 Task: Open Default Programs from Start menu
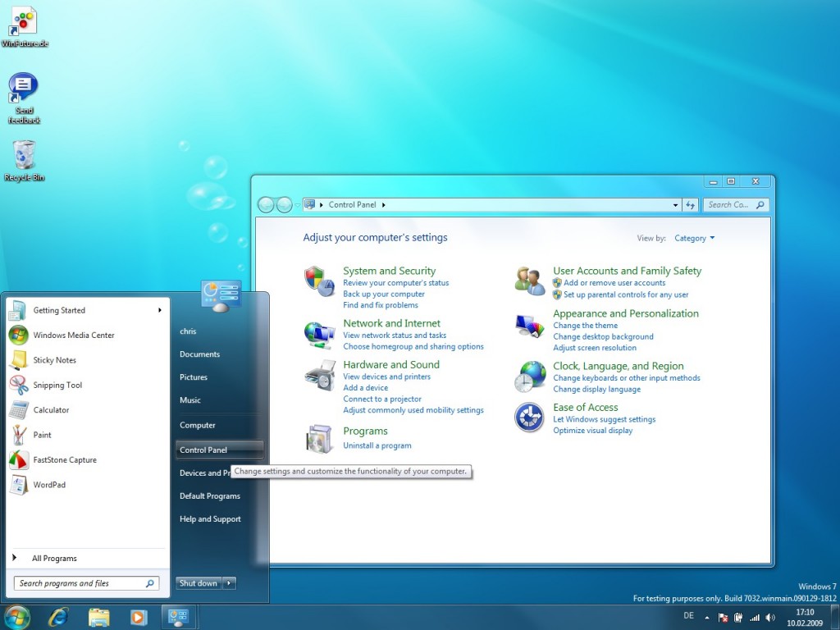point(210,496)
